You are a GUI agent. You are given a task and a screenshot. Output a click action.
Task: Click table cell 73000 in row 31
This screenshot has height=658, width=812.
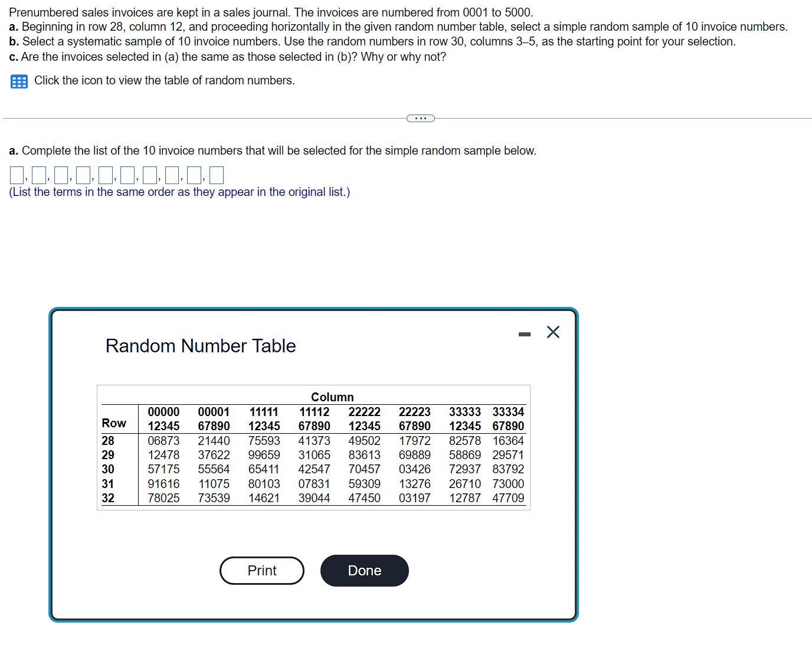click(x=508, y=484)
